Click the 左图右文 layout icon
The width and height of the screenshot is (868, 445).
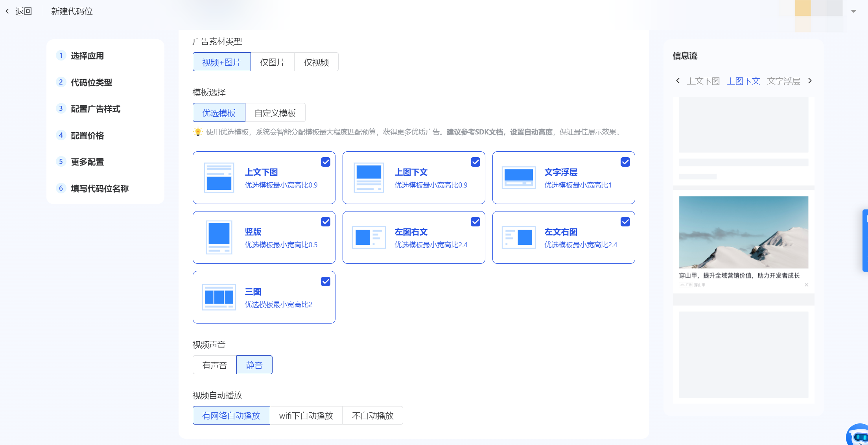(369, 237)
